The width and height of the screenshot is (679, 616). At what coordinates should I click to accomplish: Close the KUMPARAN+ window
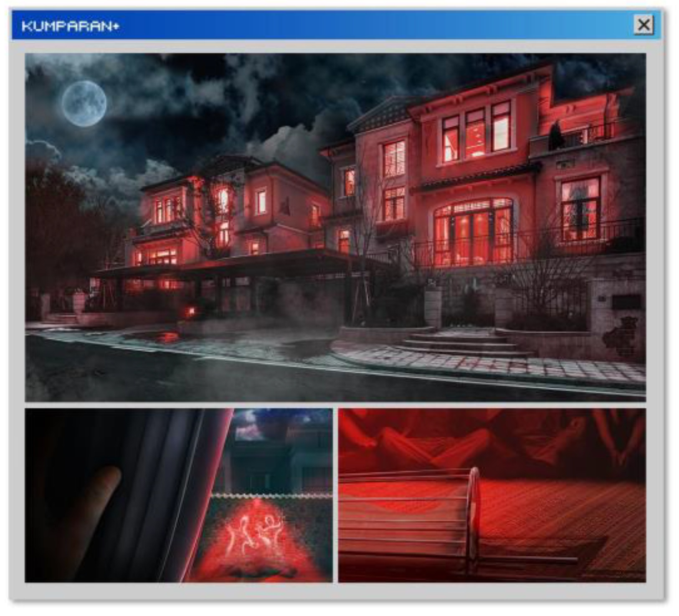[644, 25]
